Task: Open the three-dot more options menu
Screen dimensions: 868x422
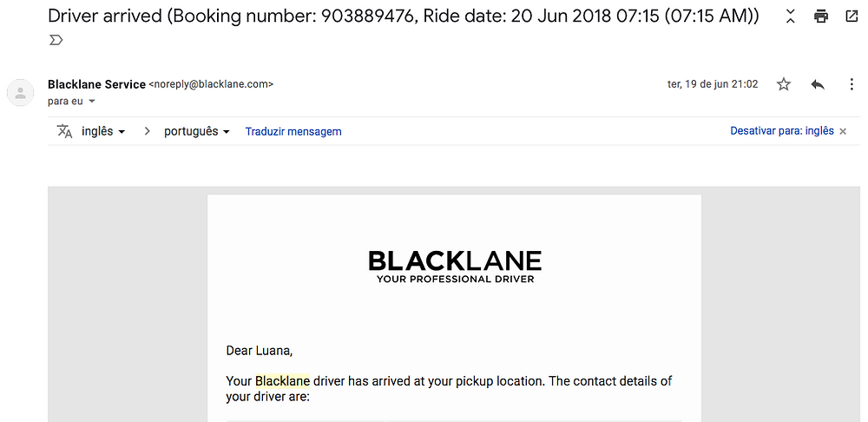Action: (852, 84)
